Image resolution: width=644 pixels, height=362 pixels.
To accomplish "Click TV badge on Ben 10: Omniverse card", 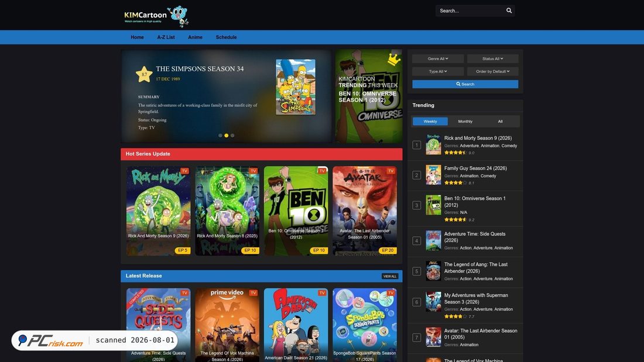I will pyautogui.click(x=321, y=171).
